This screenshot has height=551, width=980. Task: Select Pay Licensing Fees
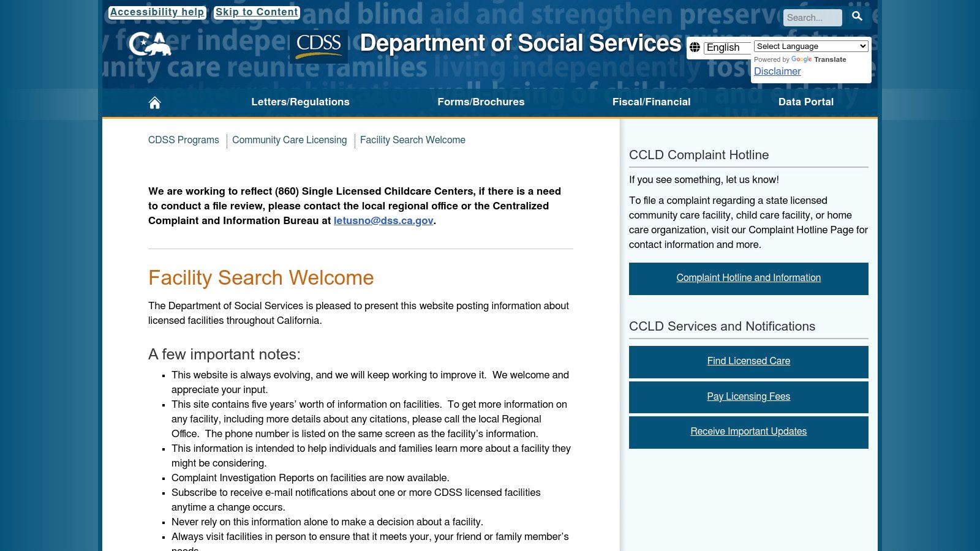pyautogui.click(x=748, y=397)
